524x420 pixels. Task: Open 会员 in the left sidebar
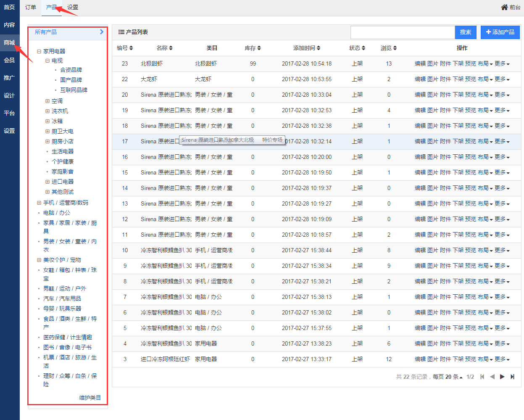pyautogui.click(x=9, y=60)
